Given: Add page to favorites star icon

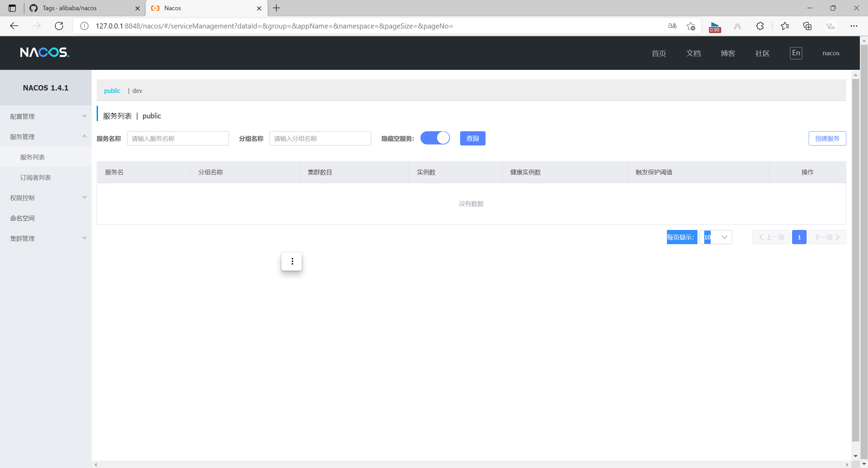Looking at the screenshot, I should [x=691, y=26].
